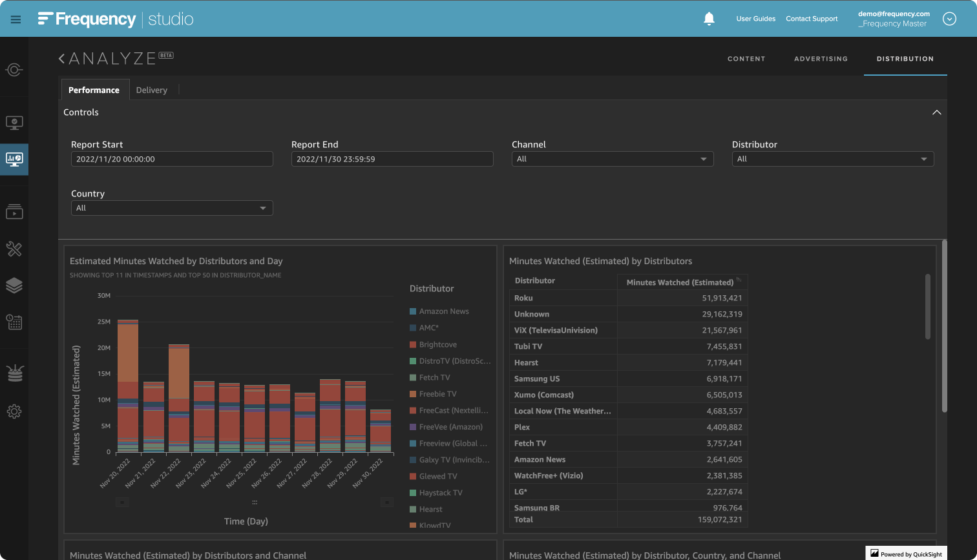Click the left handle of chart range slider
The image size is (977, 560).
coord(122,502)
